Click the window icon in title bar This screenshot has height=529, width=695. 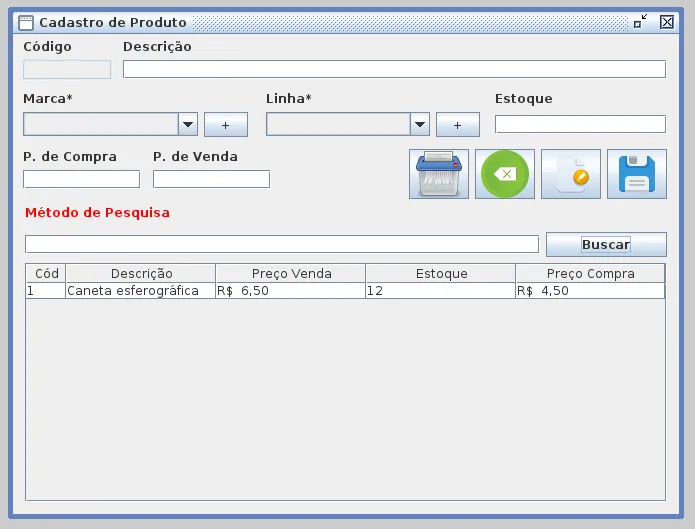(26, 23)
